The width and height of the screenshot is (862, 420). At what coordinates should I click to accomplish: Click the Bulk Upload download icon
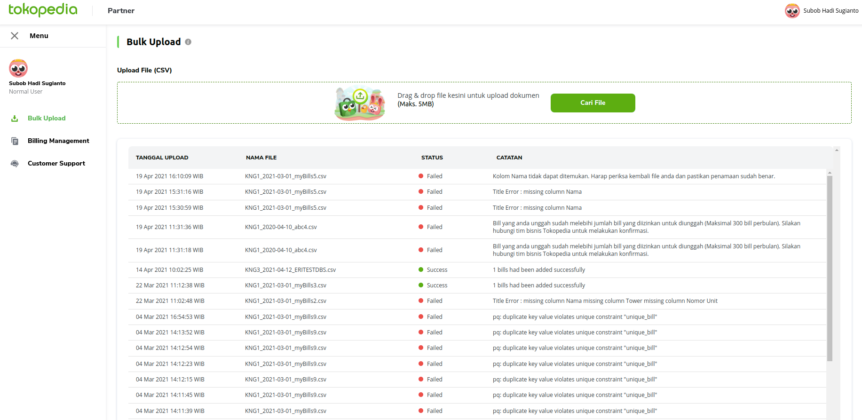point(15,118)
